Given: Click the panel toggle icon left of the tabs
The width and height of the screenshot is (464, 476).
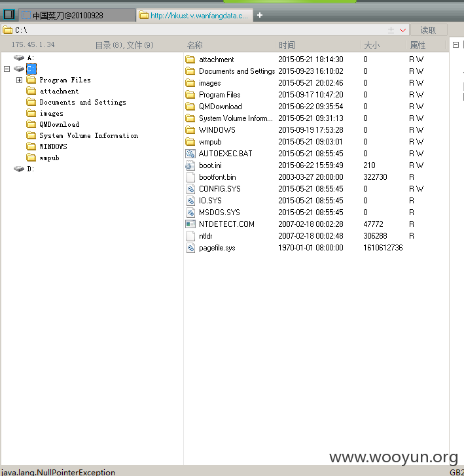Looking at the screenshot, I should pyautogui.click(x=9, y=14).
